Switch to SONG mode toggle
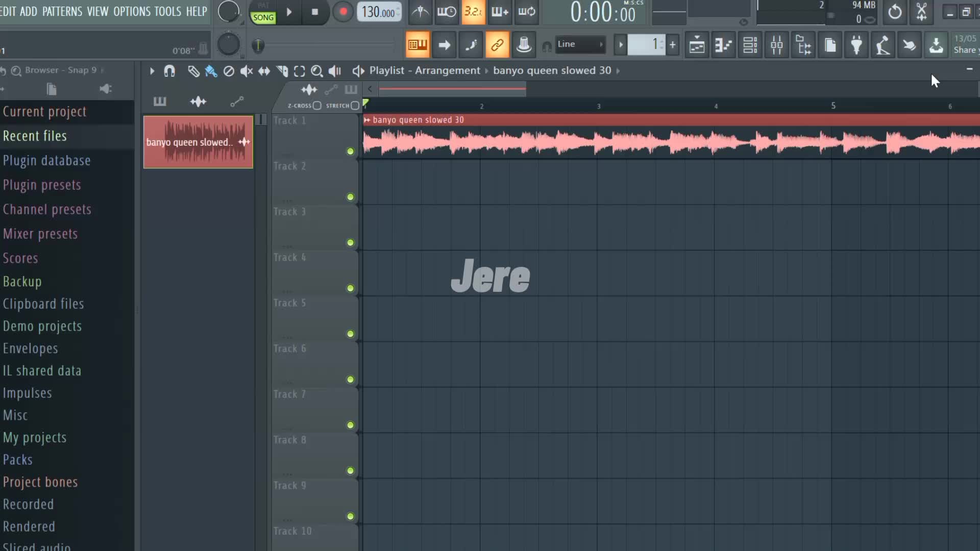 point(263,17)
